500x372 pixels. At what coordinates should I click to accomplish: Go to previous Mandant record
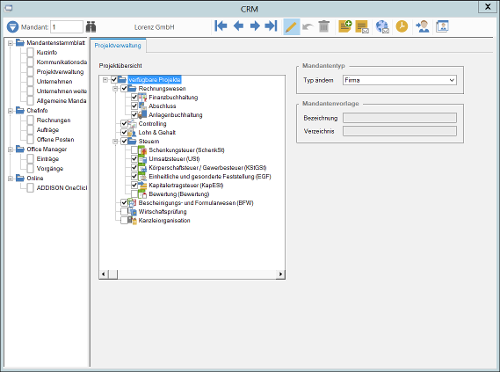tap(238, 26)
